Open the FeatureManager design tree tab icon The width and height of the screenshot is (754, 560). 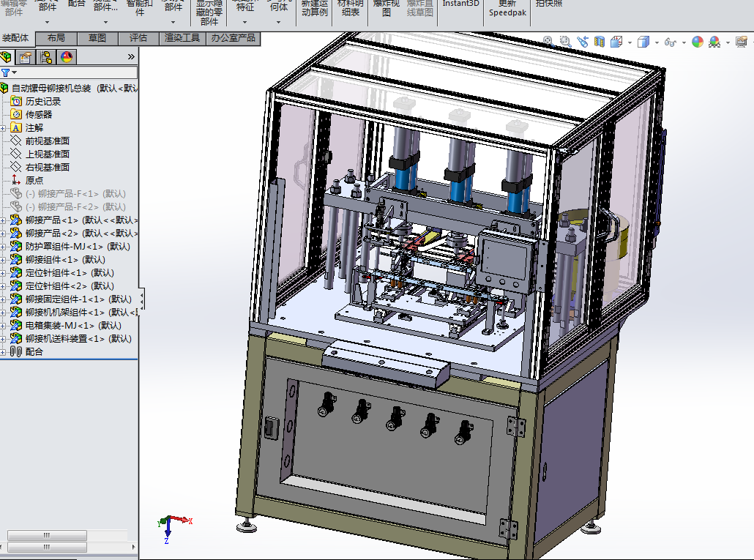pyautogui.click(x=7, y=57)
